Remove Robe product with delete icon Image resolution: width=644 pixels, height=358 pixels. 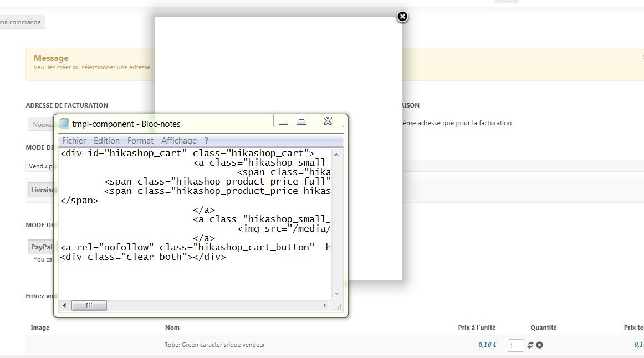[540, 345]
